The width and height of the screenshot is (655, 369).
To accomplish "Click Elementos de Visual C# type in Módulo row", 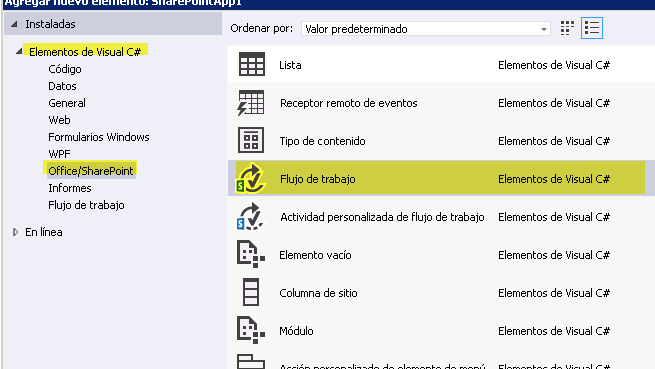I will click(554, 331).
